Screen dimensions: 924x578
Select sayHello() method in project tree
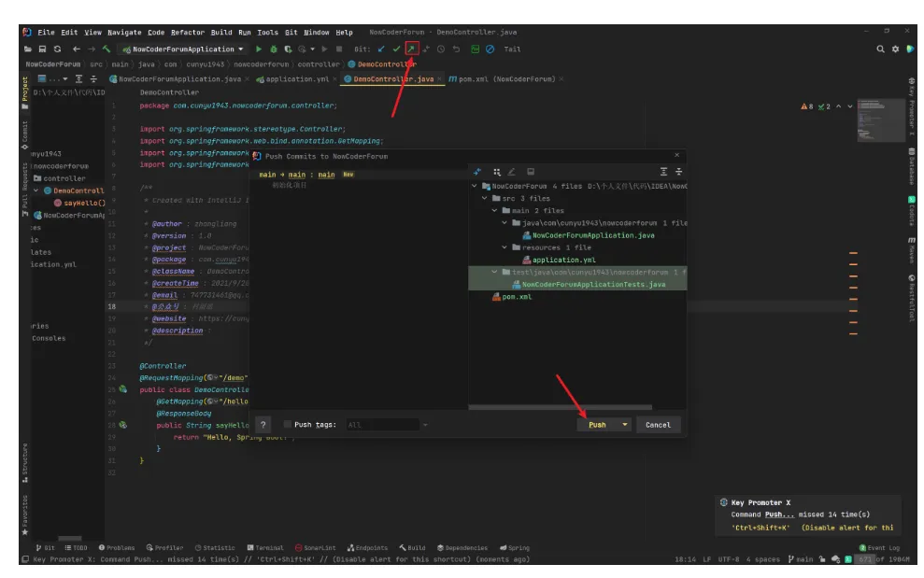[x=84, y=203]
